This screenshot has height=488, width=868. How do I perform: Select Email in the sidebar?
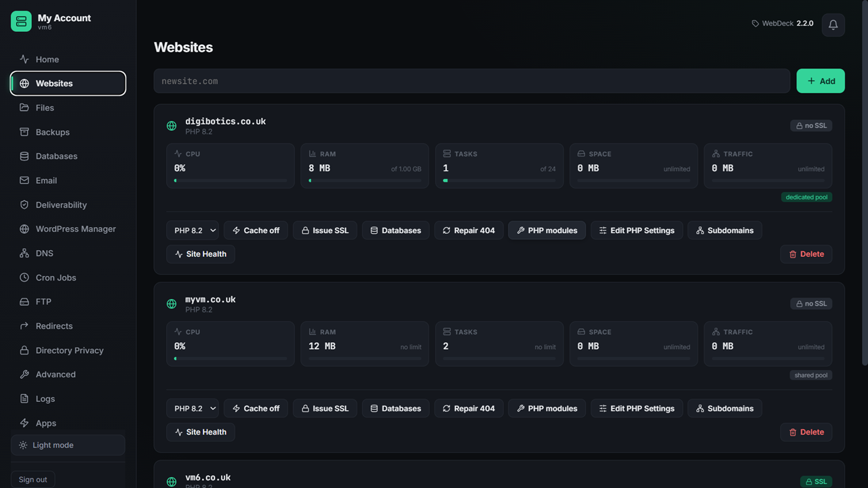point(68,180)
